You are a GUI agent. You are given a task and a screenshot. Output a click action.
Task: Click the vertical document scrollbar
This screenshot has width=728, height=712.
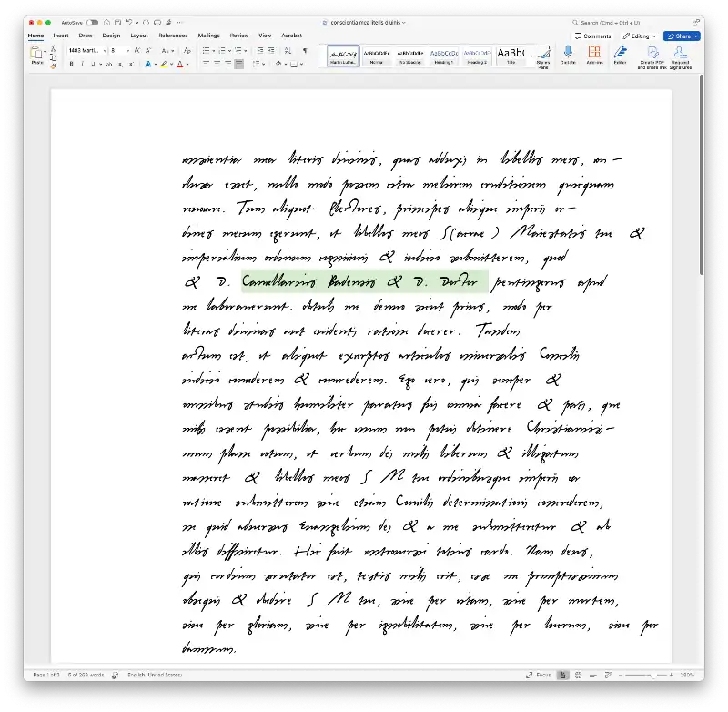coord(701,175)
